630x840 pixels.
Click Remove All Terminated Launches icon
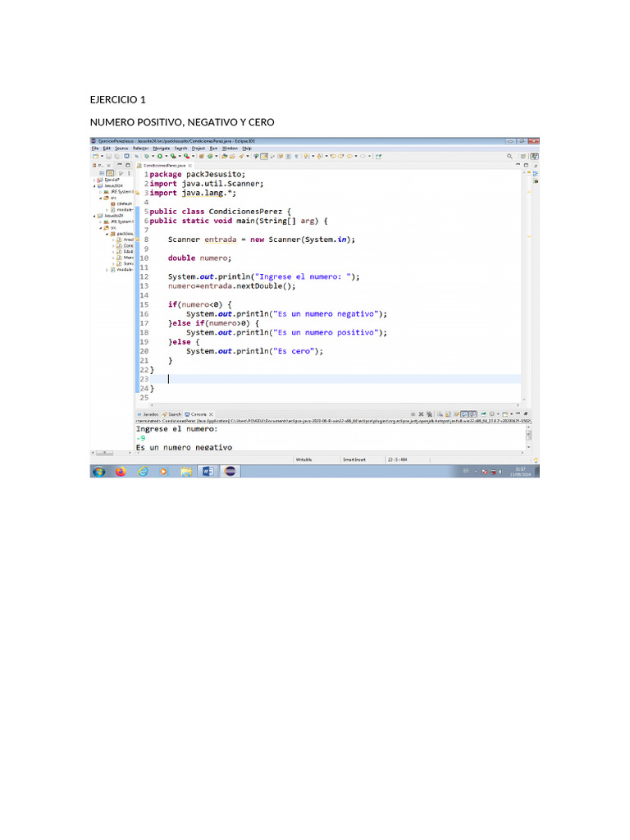(429, 414)
